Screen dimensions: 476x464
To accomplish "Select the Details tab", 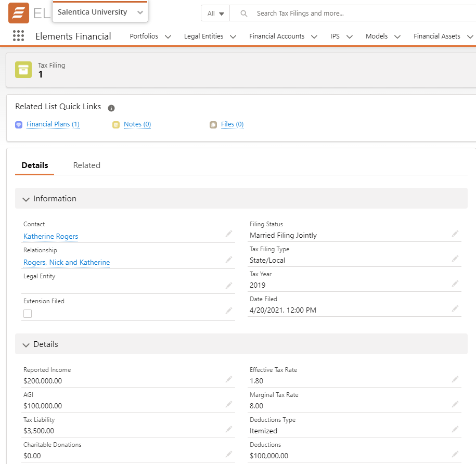I will (35, 165).
